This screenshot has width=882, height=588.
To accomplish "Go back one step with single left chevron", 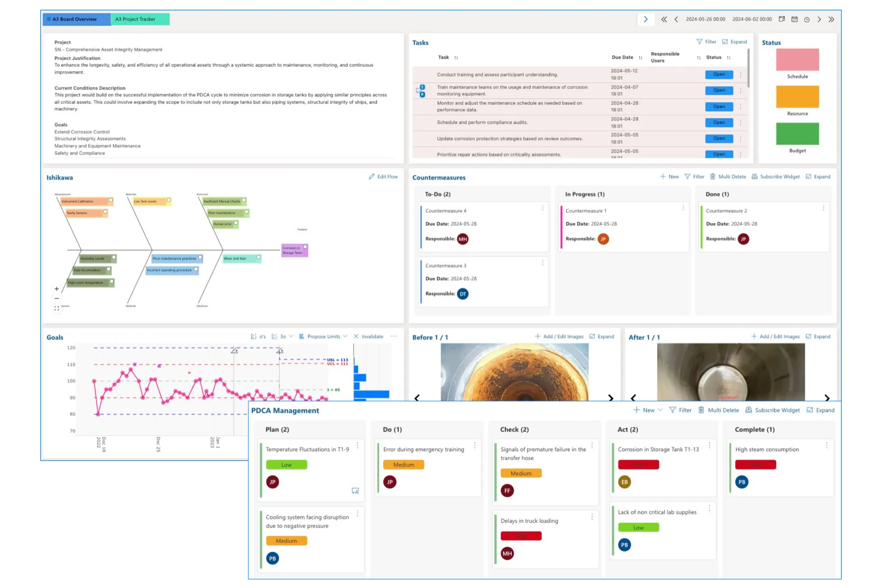I will click(x=676, y=19).
